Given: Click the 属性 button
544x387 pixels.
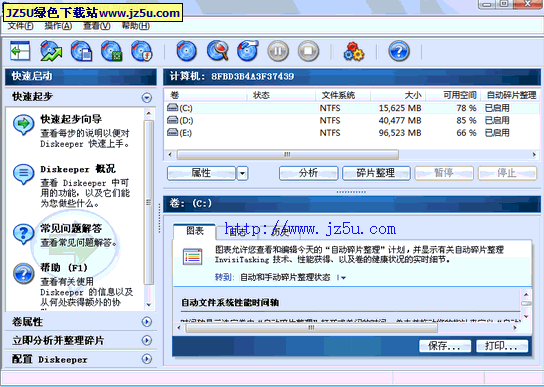Looking at the screenshot, I should 201,173.
